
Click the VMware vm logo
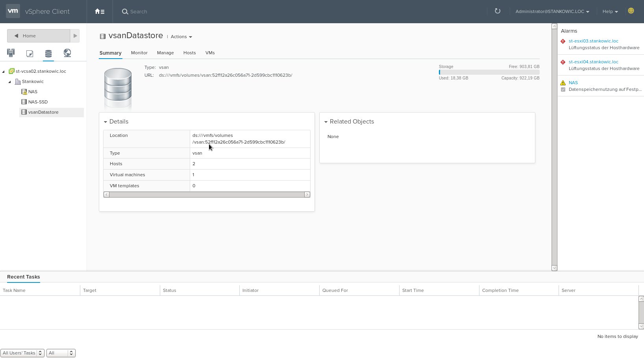pos(13,11)
